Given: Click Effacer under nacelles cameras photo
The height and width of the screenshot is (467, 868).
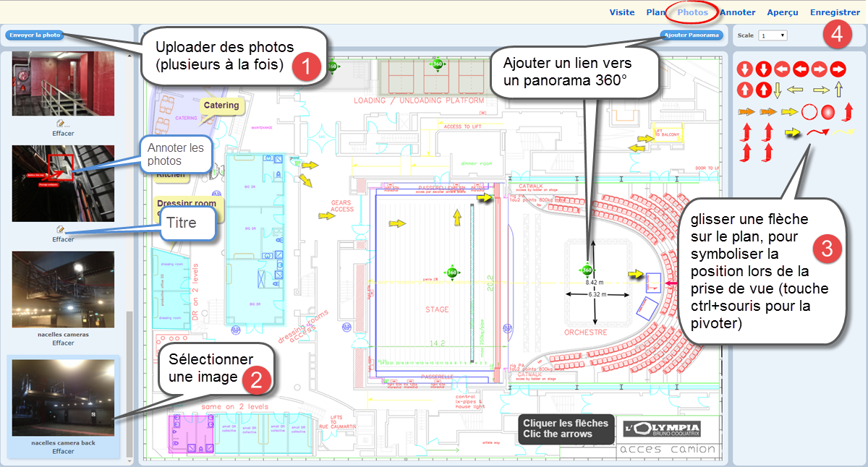Looking at the screenshot, I should (x=63, y=343).
